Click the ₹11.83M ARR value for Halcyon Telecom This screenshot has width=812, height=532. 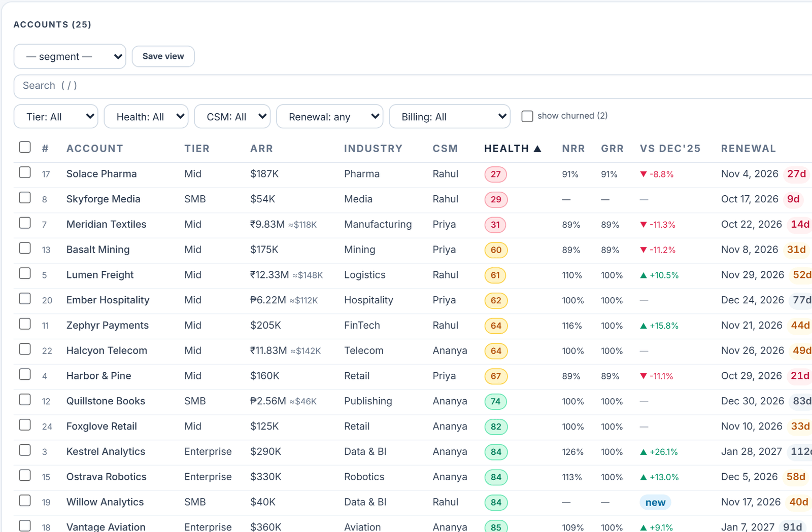click(268, 350)
